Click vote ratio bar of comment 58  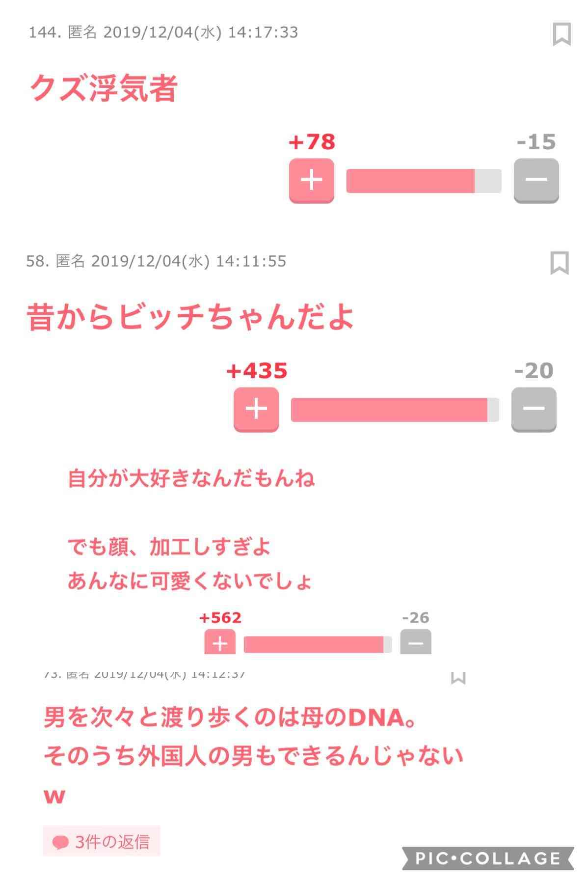pyautogui.click(x=395, y=410)
